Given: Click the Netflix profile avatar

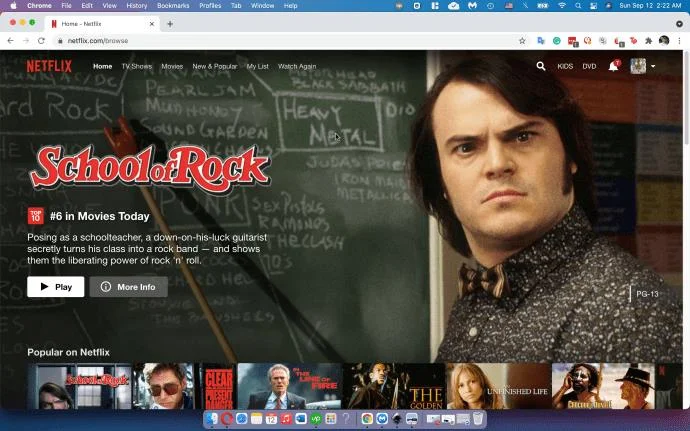Looking at the screenshot, I should pyautogui.click(x=638, y=66).
